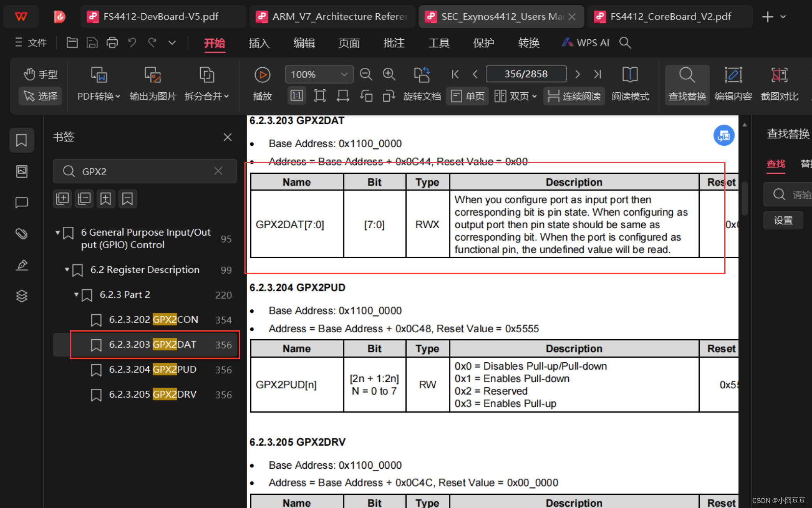This screenshot has width=812, height=508.
Task: Toggle 连续阅读 continuous reading
Action: [x=574, y=96]
